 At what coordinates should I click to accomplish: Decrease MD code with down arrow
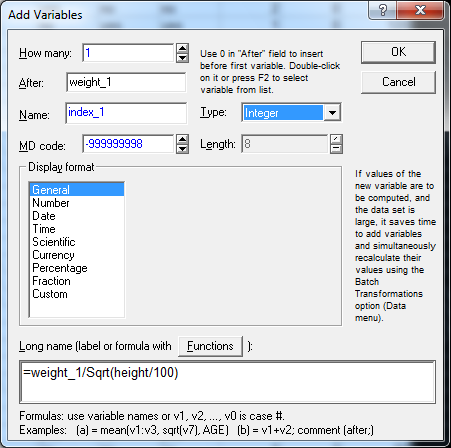[x=182, y=149]
